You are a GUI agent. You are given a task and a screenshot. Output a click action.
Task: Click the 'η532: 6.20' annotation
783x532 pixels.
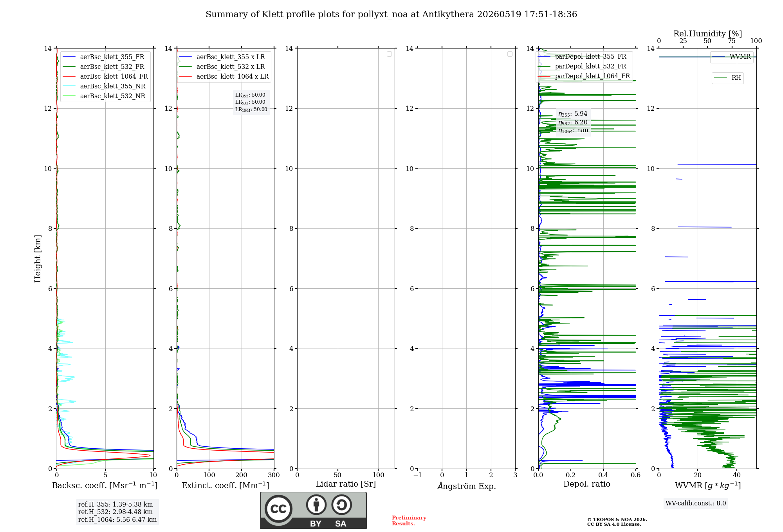tap(573, 122)
